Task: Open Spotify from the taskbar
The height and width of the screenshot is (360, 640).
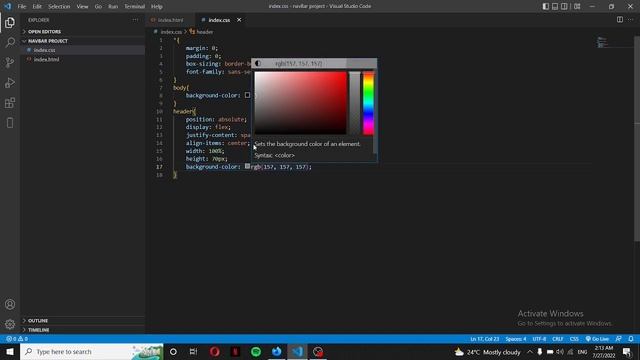Action: click(x=256, y=351)
